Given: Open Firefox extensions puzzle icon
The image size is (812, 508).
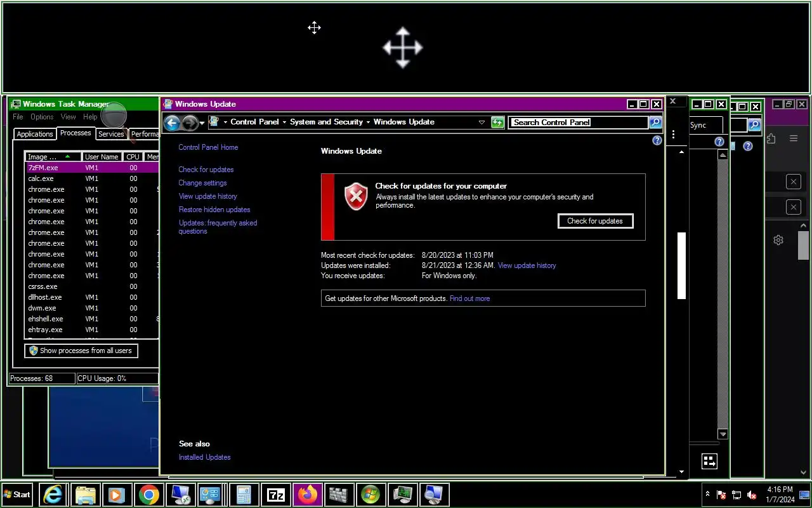Looking at the screenshot, I should pos(771,138).
